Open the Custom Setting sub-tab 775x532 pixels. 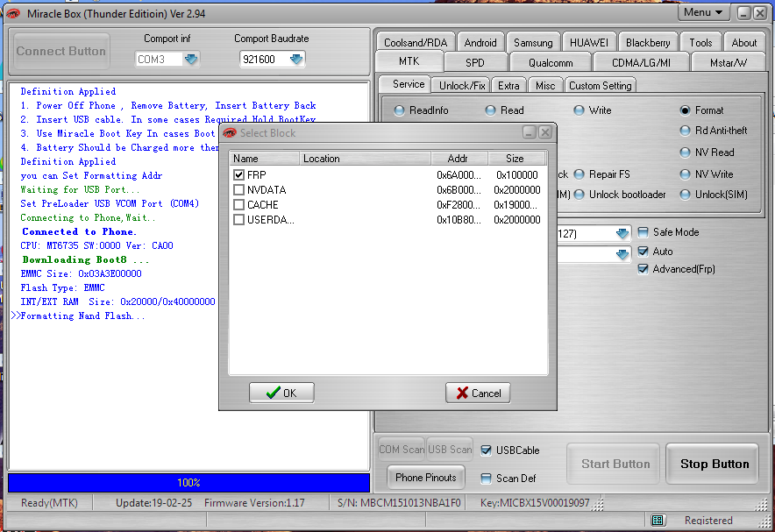(600, 86)
